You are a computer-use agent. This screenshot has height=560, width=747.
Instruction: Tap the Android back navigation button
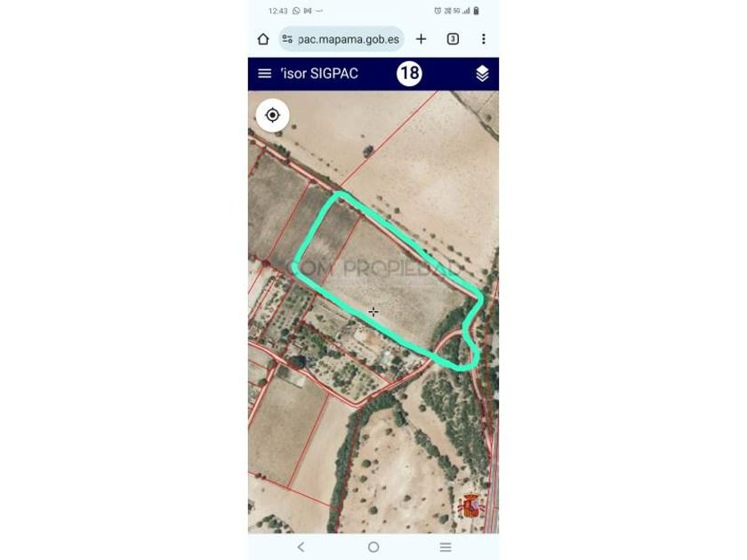click(301, 547)
